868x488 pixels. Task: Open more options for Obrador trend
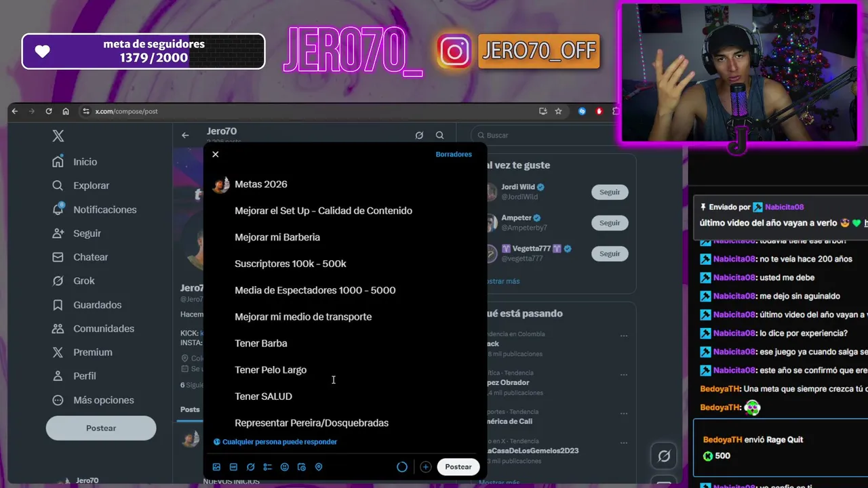pos(624,374)
